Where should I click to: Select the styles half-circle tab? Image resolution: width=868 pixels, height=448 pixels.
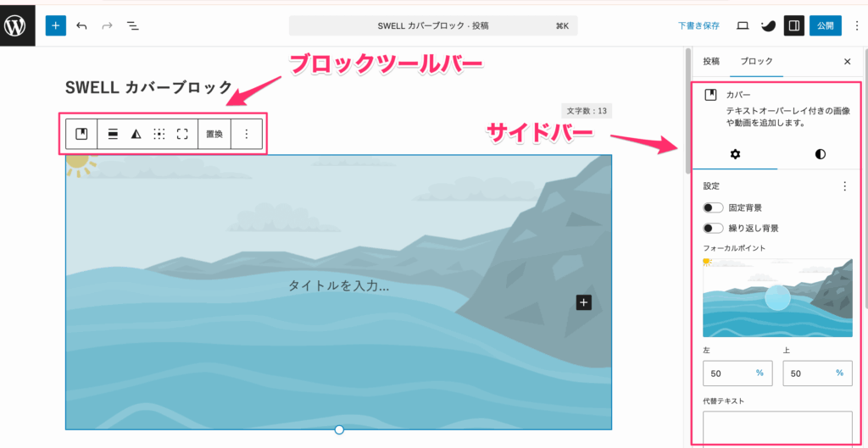[821, 154]
